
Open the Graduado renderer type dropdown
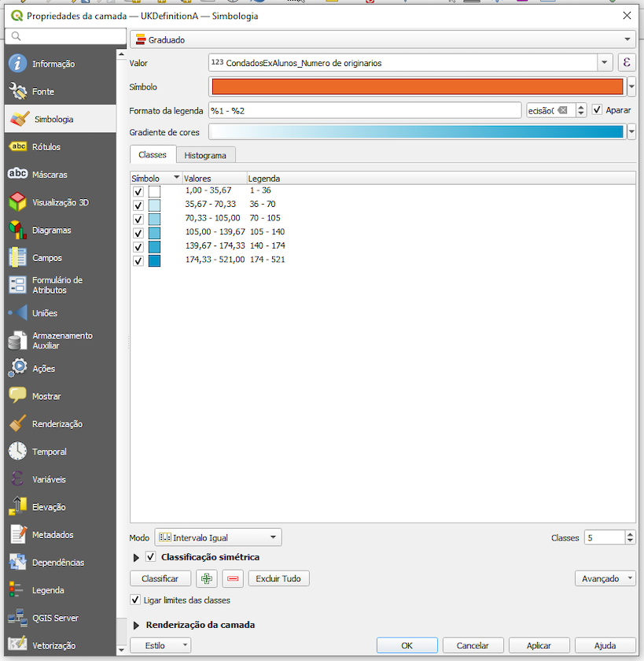coord(382,39)
